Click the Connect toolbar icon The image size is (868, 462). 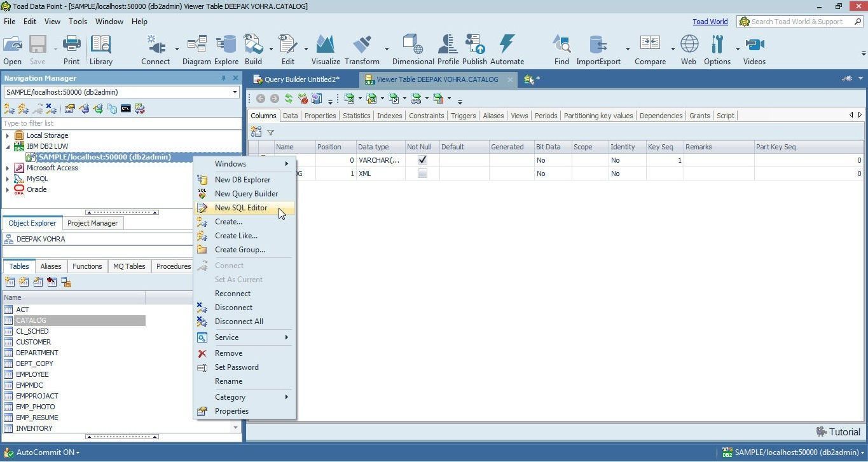click(155, 50)
